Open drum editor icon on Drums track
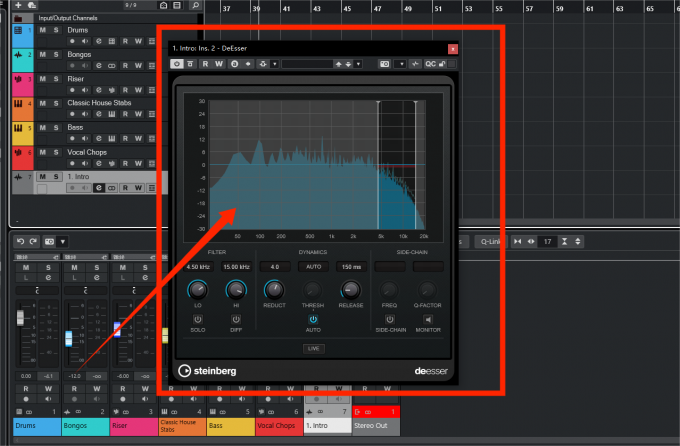 111,41
